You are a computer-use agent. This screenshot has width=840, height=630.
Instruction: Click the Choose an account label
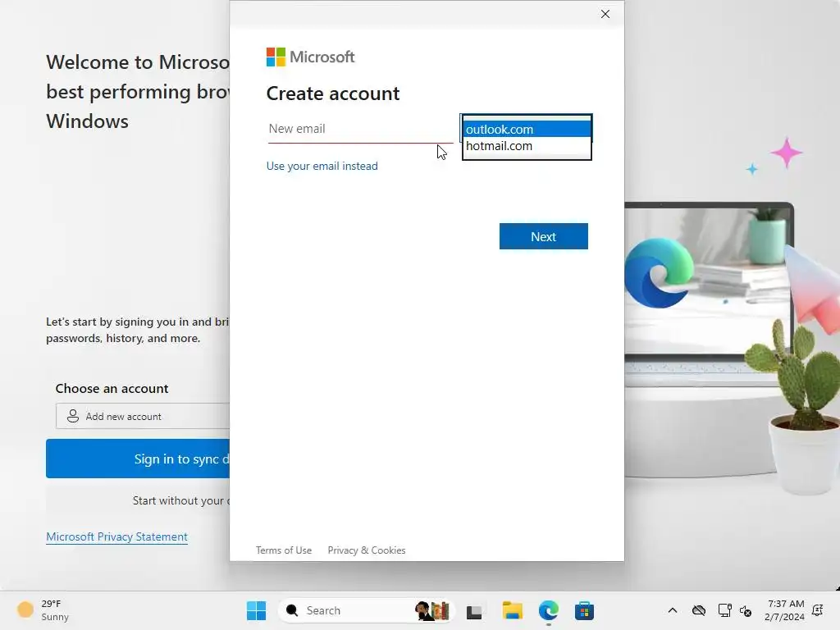112,388
